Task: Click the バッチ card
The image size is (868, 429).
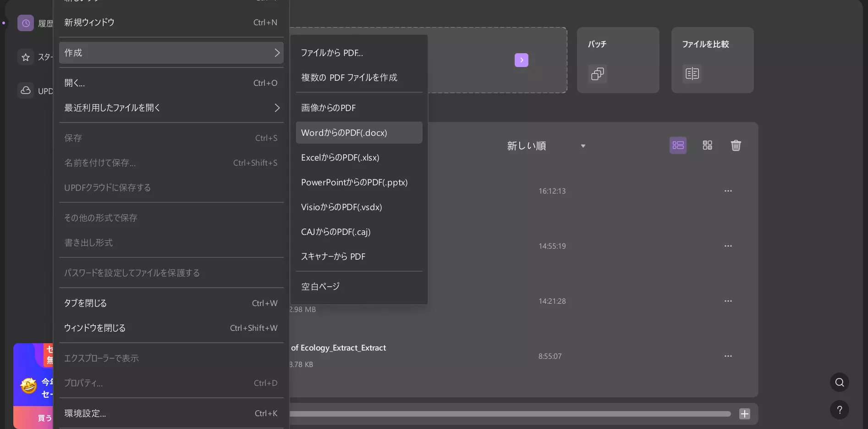Action: tap(618, 60)
